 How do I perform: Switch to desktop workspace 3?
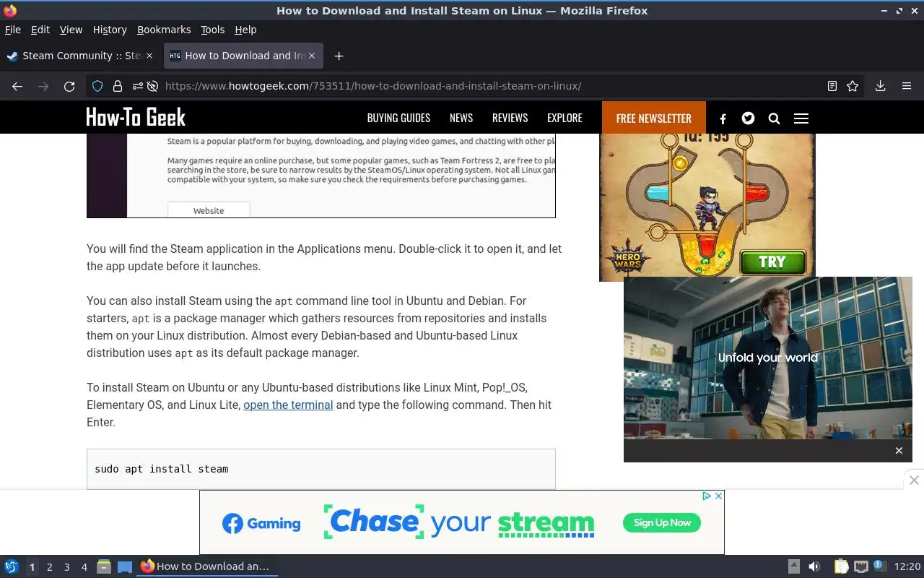coord(66,567)
